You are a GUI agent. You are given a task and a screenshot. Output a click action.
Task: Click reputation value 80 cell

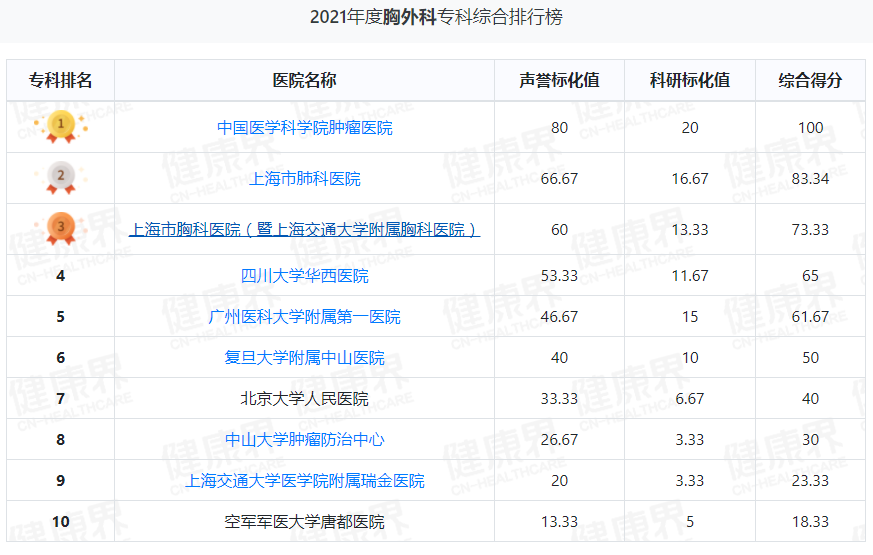[x=560, y=128]
